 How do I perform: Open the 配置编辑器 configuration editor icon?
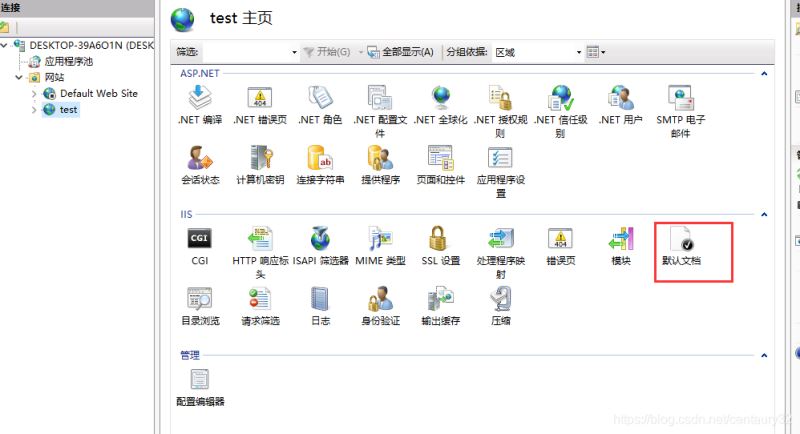[200, 388]
